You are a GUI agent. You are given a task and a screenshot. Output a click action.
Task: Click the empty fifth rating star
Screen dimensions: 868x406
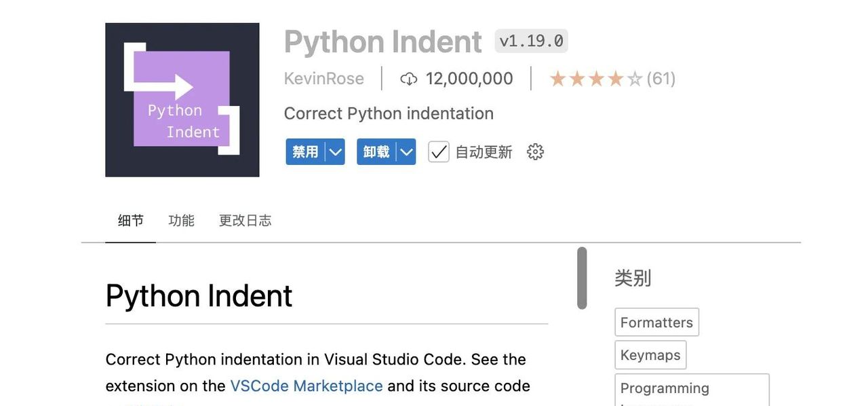(x=635, y=78)
